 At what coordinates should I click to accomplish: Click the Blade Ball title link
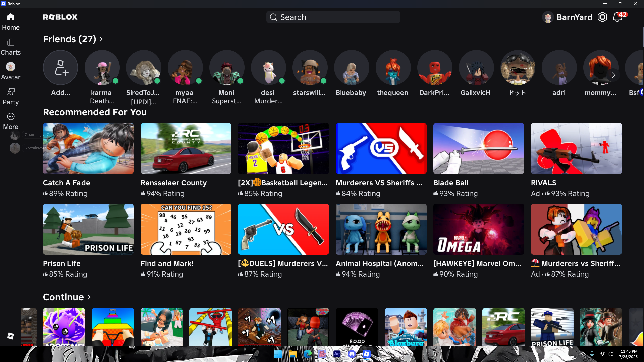(451, 183)
